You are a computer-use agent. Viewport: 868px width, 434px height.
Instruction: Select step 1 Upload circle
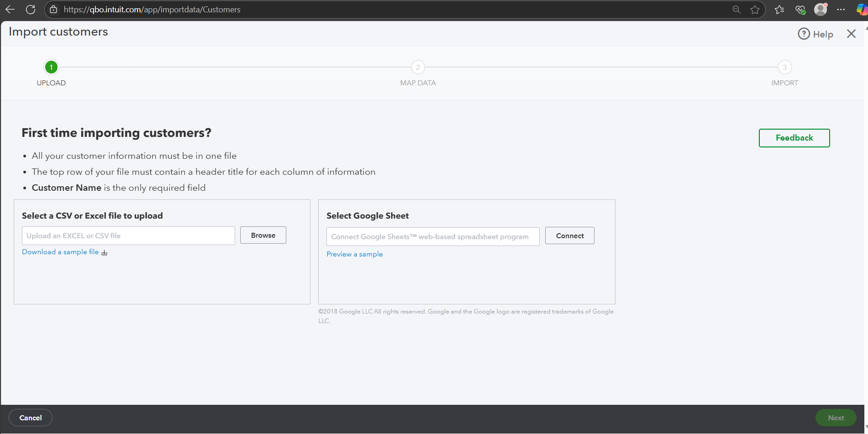(51, 68)
